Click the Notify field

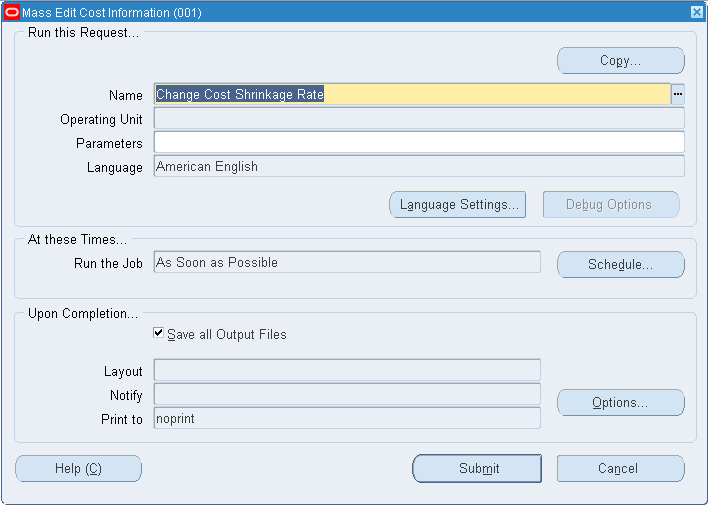[347, 394]
